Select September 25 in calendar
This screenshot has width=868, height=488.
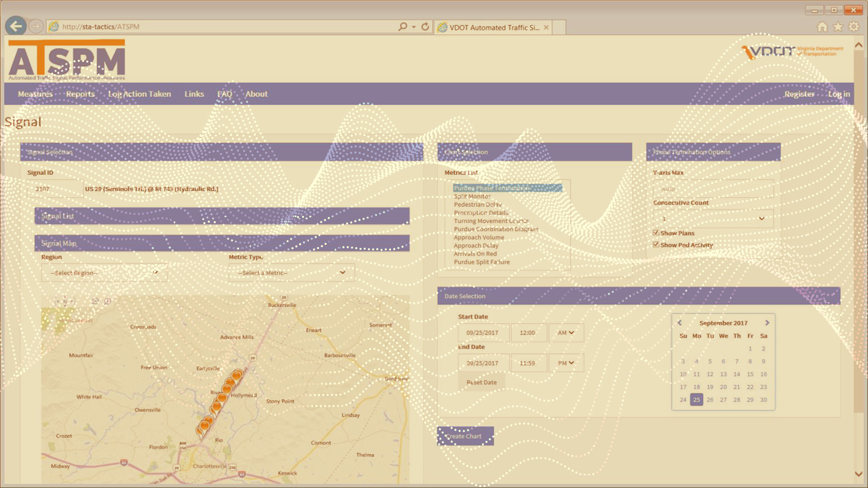696,399
